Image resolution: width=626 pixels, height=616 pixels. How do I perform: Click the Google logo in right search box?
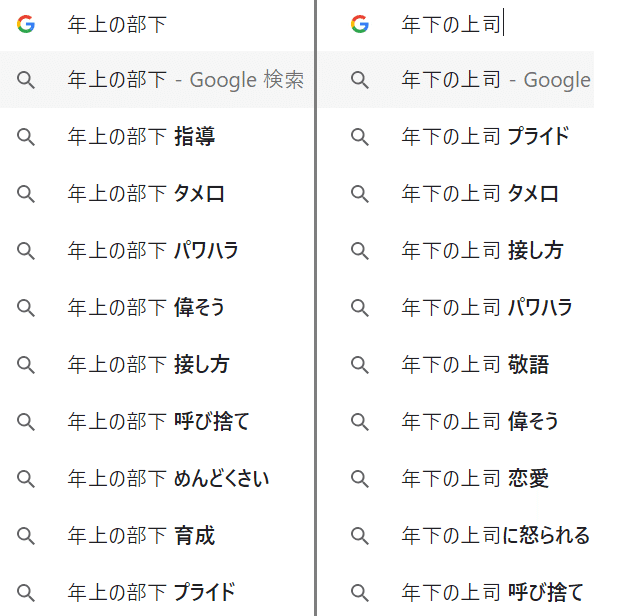pos(360,24)
